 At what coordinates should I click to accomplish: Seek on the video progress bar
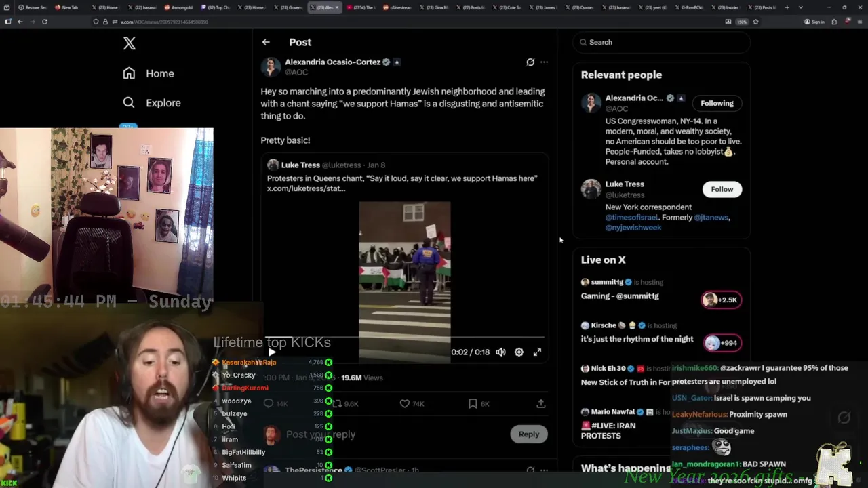coord(404,337)
